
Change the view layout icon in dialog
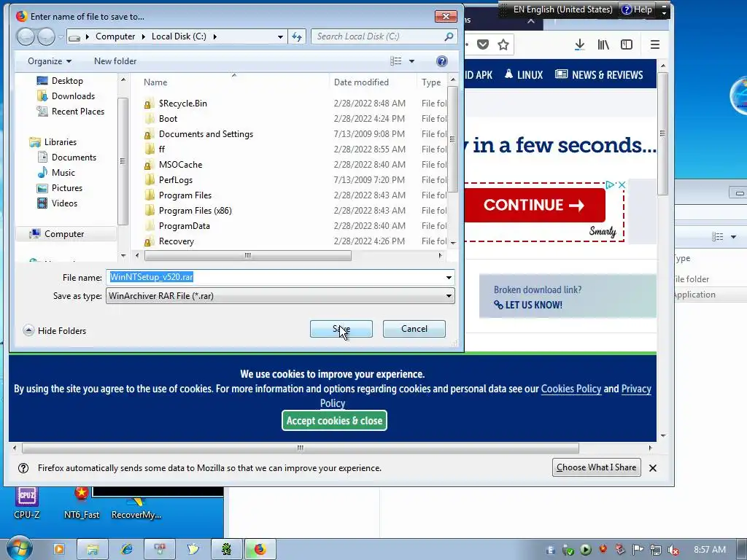tap(396, 61)
